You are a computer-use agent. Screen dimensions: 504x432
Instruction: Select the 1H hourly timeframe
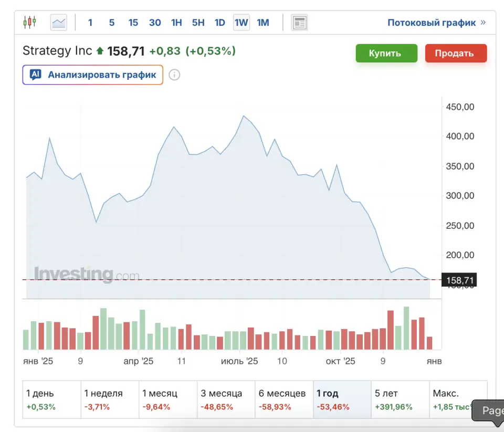[176, 23]
